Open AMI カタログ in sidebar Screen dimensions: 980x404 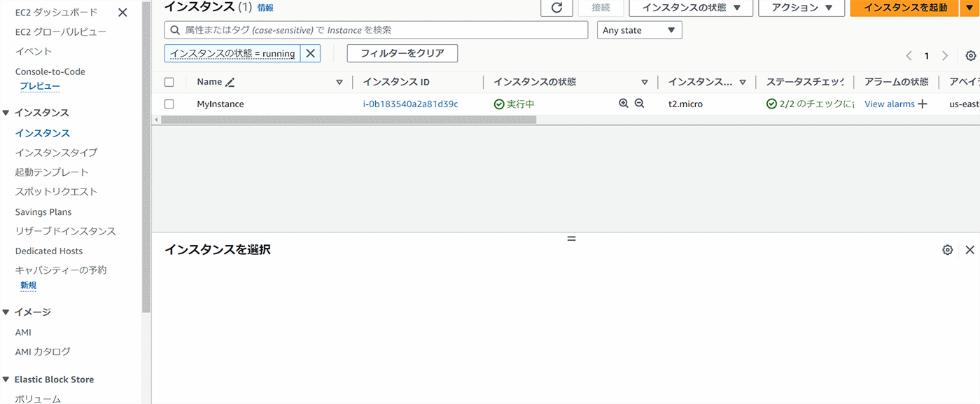(x=43, y=351)
